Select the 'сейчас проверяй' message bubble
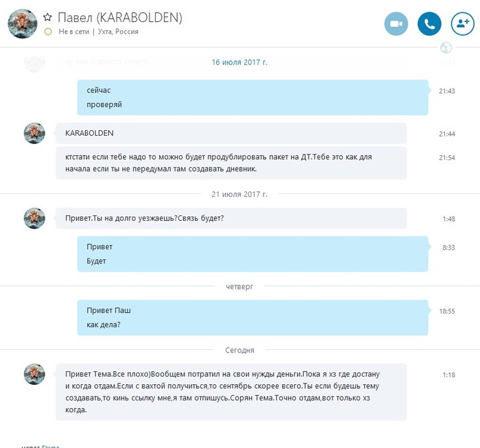Screen dimensions: 480x448 pos(252,97)
